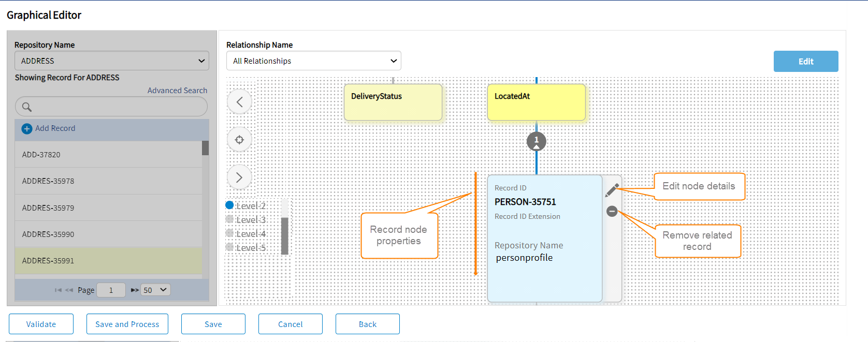Click the remove related record minus icon
Image resolution: width=868 pixels, height=342 pixels.
coord(612,211)
